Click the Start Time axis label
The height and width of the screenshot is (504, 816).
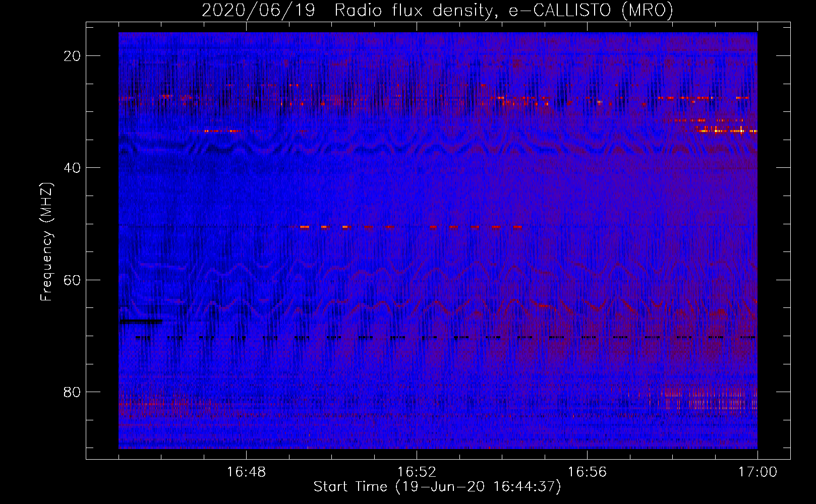pos(437,487)
